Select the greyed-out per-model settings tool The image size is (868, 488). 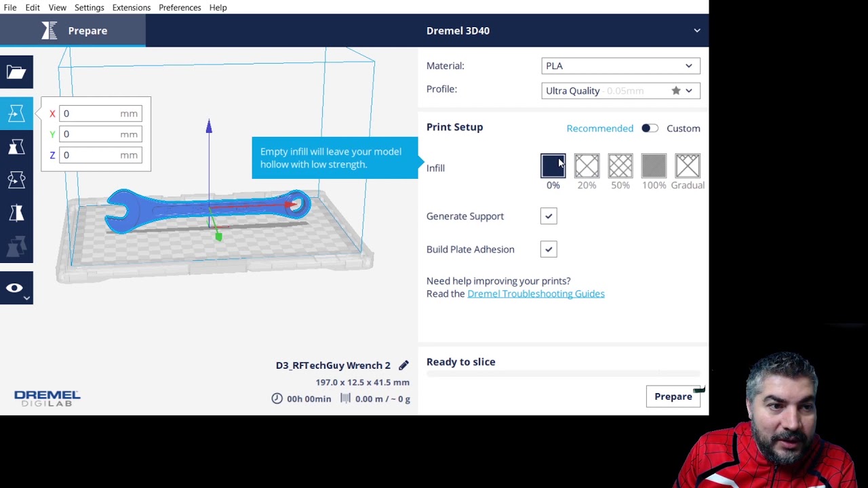(x=16, y=247)
